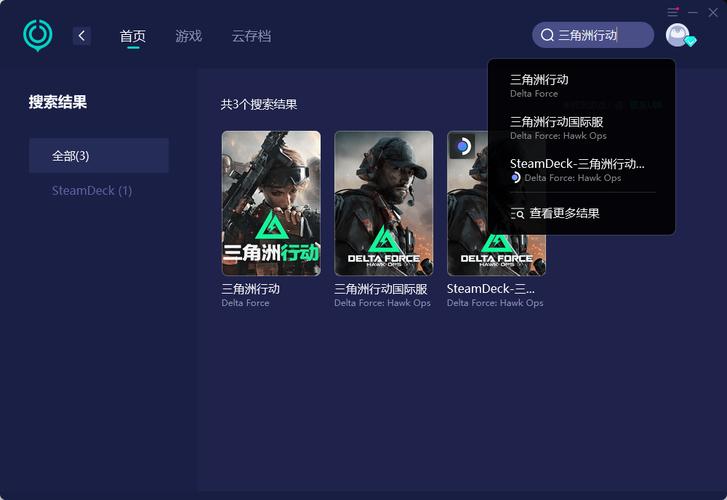The image size is (727, 500).
Task: Click the 三角洲行动国际服 title under second cover
Action: coord(381,289)
